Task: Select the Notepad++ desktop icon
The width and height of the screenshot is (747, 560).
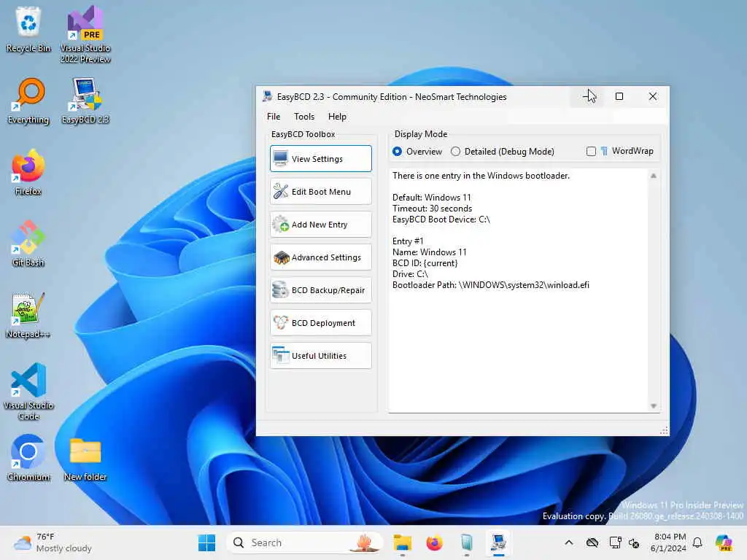Action: click(x=28, y=315)
